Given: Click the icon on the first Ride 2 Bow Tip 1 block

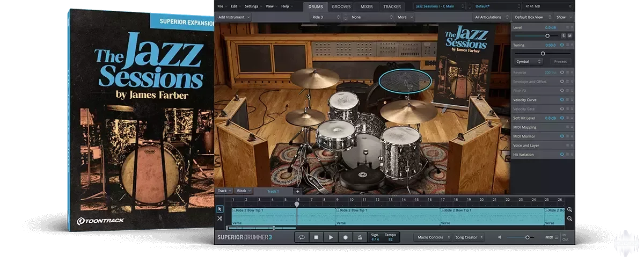Looking at the screenshot, I should click(x=234, y=210).
